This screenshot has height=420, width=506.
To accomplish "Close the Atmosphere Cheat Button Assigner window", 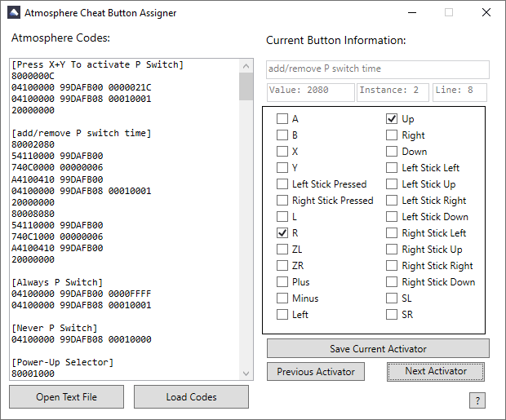I will coord(486,13).
